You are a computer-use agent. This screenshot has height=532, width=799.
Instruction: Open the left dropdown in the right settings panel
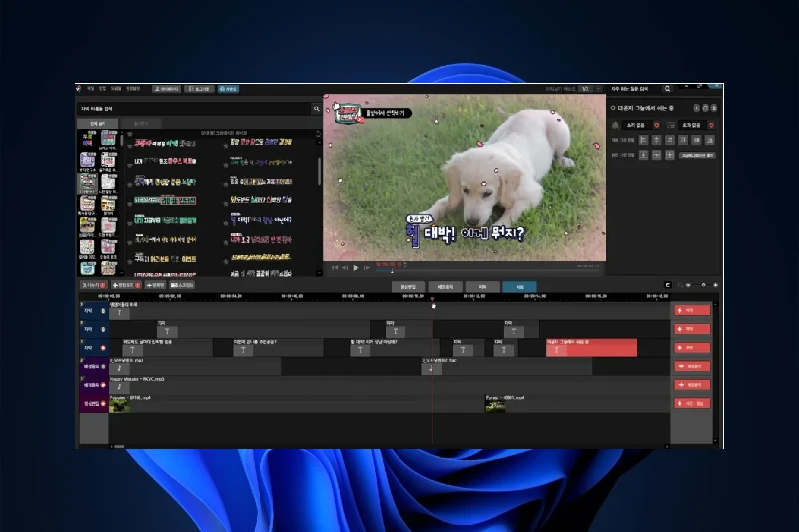(x=634, y=124)
